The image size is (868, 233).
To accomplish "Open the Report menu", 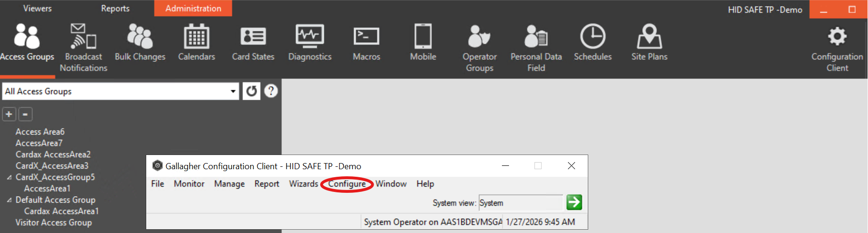I will coord(267,184).
